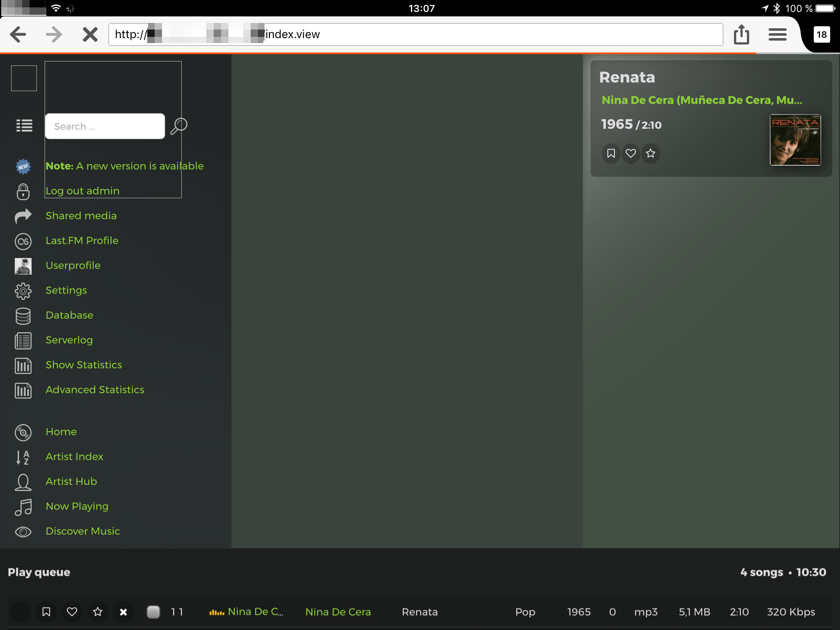Click the Search input field
The image size is (840, 630).
pos(105,126)
